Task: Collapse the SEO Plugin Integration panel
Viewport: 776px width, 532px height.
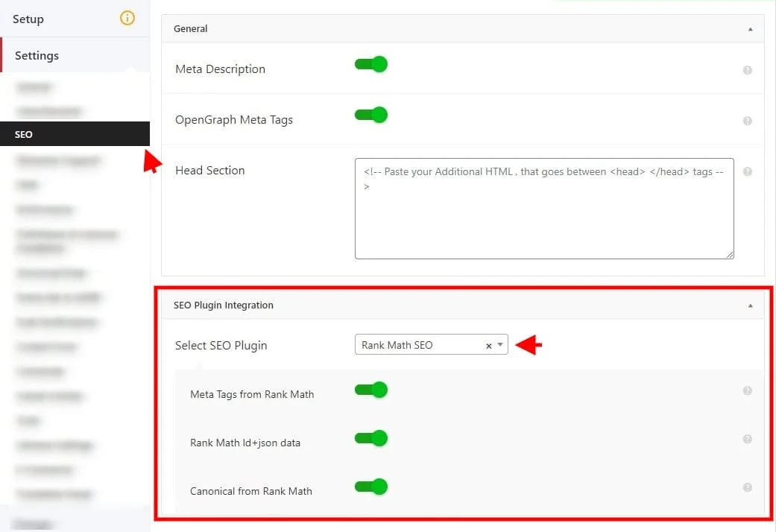Action: (750, 305)
